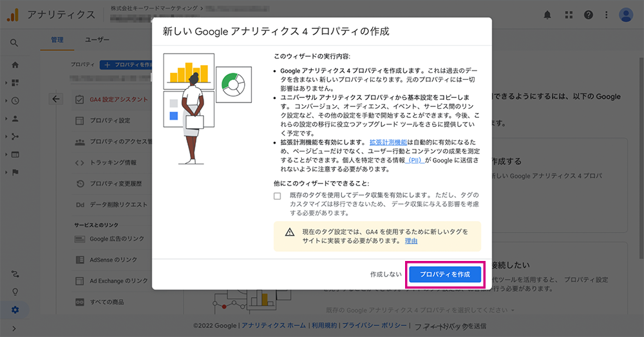The width and height of the screenshot is (644, 337).
Task: Click the people icon for プロパティのアクセス管理
Action: pos(80,142)
